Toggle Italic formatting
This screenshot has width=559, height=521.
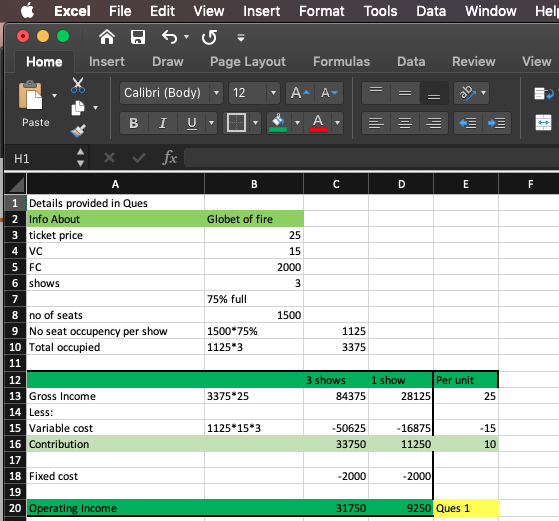point(163,123)
